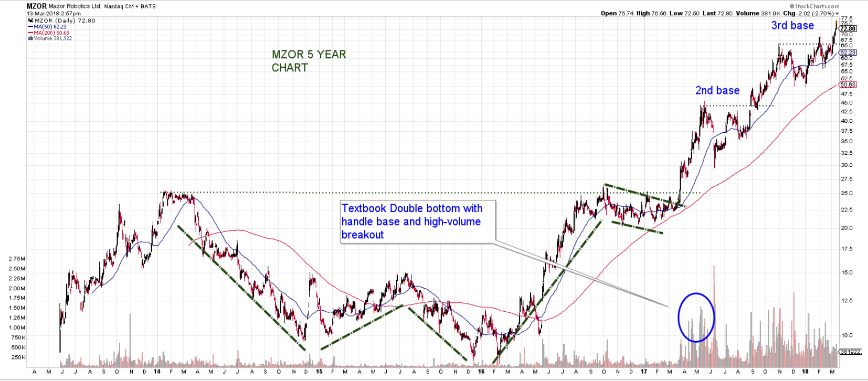
Task: Click the candlestick icon beside MZOR (Daily)
Action: (x=30, y=21)
